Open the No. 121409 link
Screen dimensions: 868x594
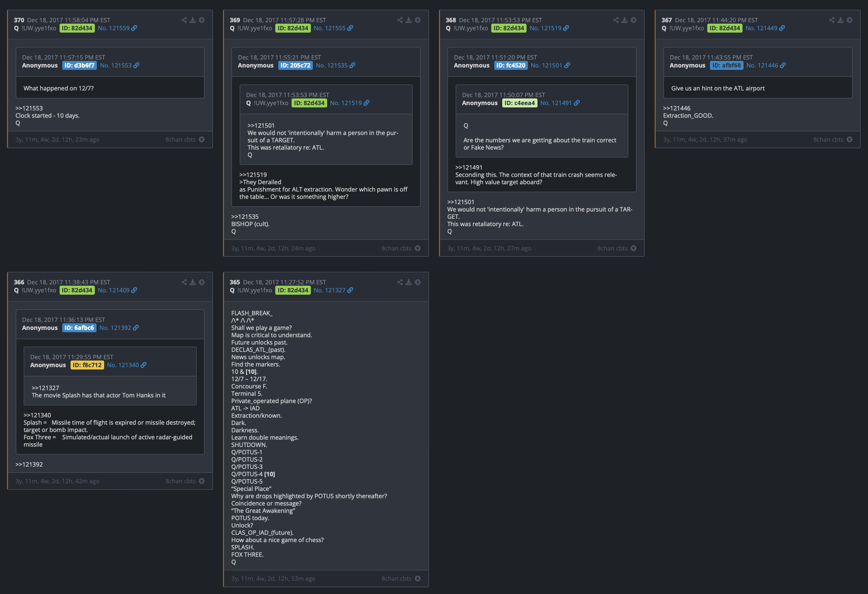[117, 290]
